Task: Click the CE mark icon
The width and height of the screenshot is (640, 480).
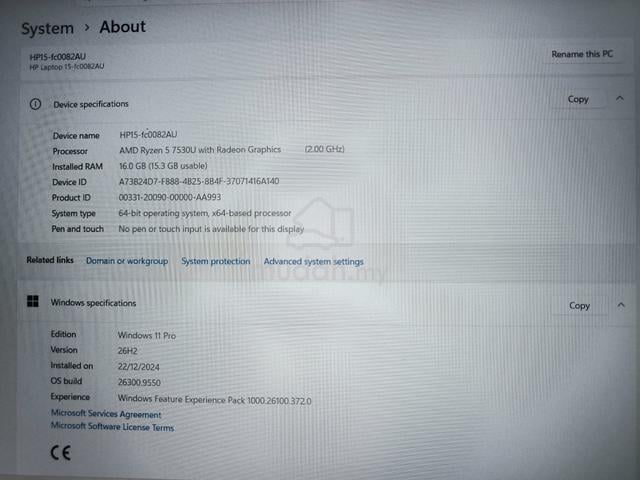Action: coord(61,453)
